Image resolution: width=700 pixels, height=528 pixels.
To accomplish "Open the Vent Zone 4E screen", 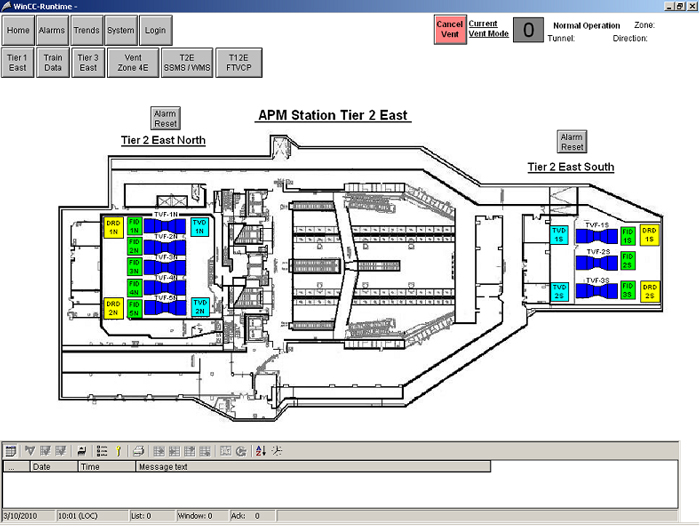I will click(x=132, y=63).
